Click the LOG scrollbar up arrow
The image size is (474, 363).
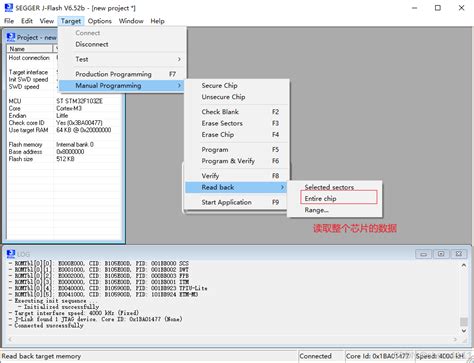point(464,265)
